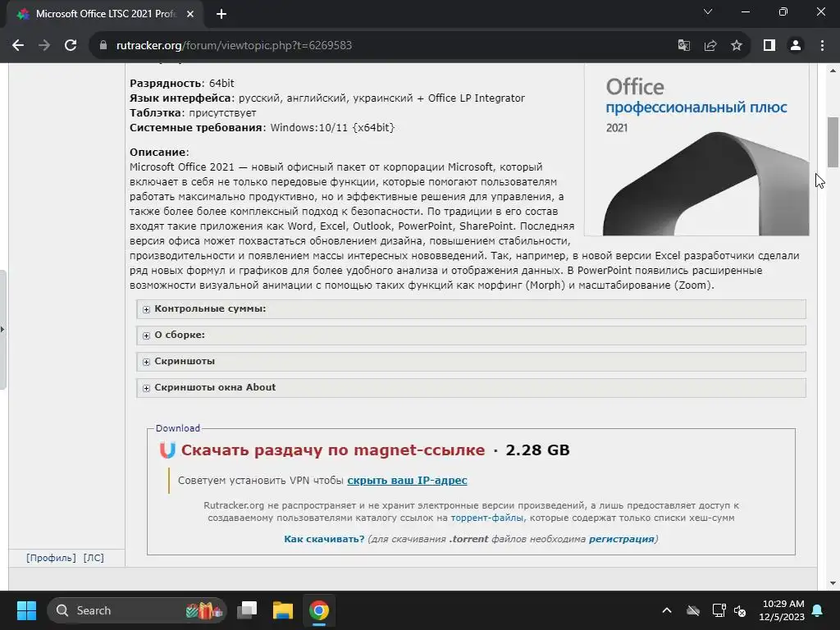This screenshot has width=840, height=630.
Task: Open the Как скачивать? link
Action: (324, 539)
